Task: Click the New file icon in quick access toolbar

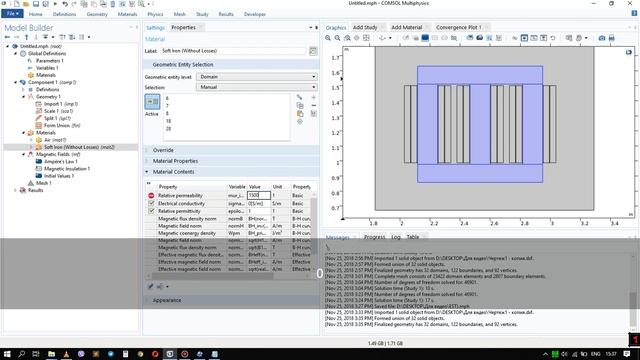Action: (17, 4)
